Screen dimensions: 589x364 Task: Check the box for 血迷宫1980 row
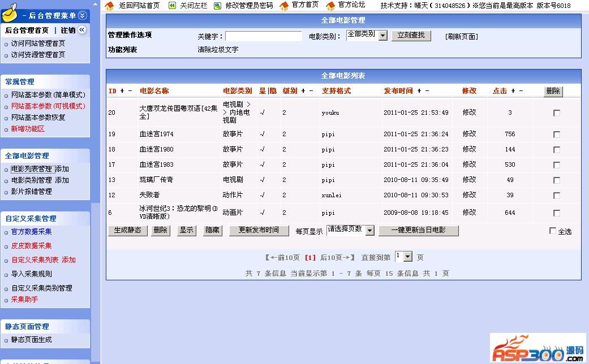tap(557, 150)
